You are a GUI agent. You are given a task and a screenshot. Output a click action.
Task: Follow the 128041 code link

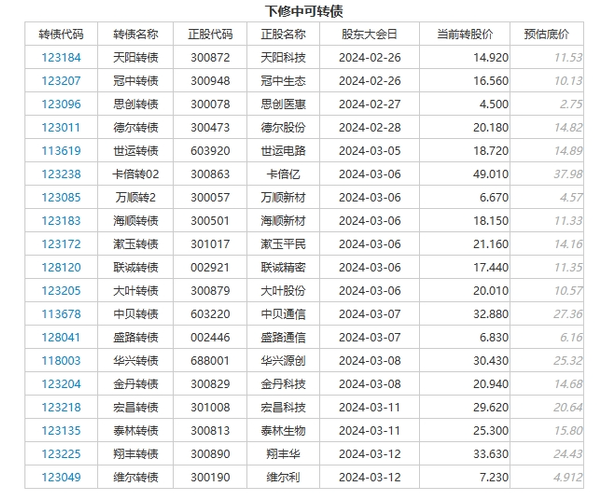61,337
